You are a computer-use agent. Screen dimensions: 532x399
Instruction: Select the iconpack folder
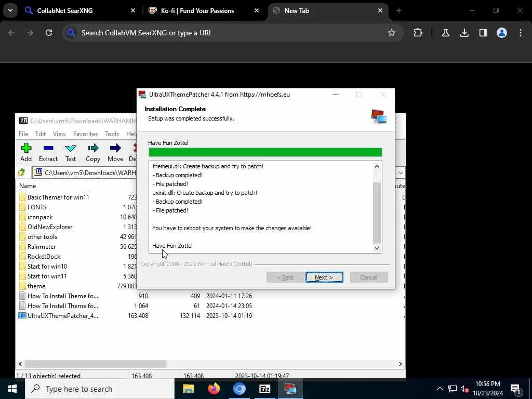[39, 217]
